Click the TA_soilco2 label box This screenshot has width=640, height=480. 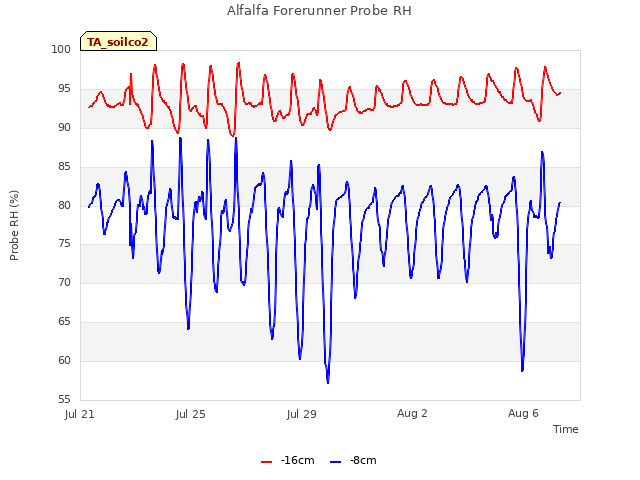(x=118, y=41)
